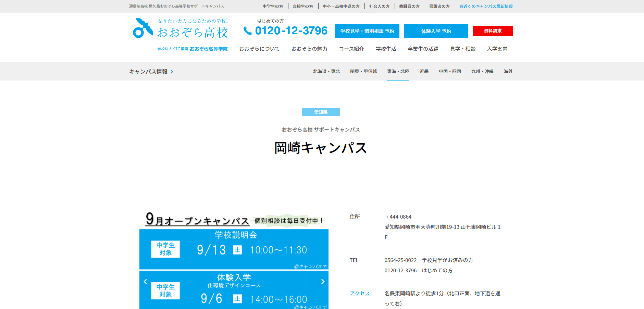This screenshot has width=644, height=309.
Task: Open 見学・相談 menu
Action: coord(463,49)
